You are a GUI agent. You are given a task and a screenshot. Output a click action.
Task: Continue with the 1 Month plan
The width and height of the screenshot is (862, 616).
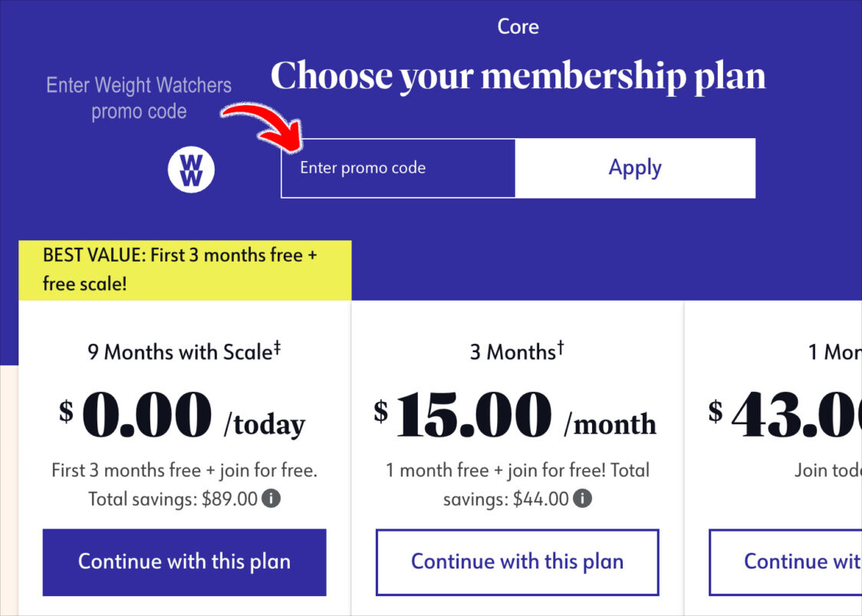point(785,562)
